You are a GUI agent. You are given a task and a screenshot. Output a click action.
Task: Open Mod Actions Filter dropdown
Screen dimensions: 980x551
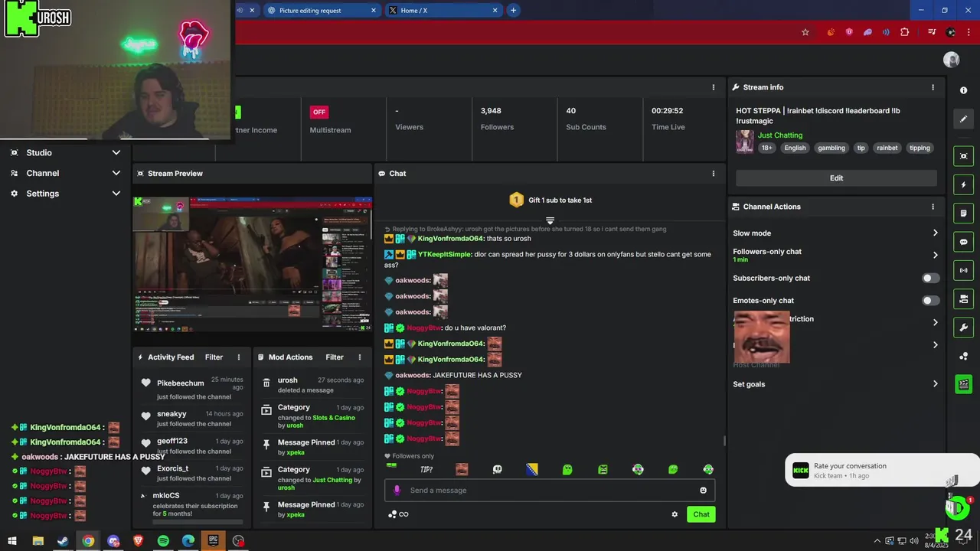[x=335, y=357]
